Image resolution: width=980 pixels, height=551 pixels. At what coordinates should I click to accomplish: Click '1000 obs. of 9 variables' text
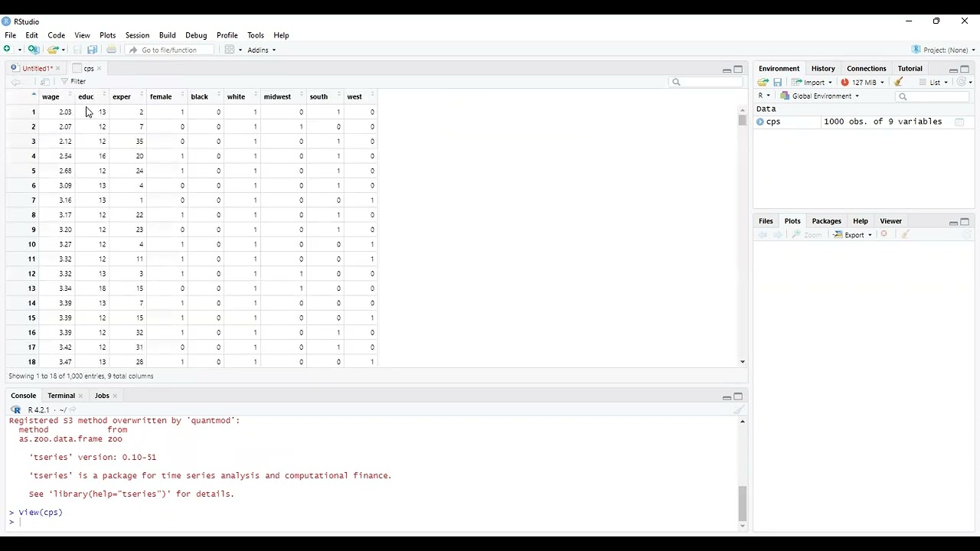tap(883, 122)
